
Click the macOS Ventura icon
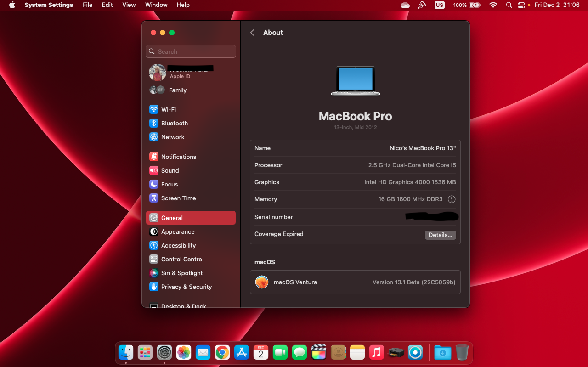click(x=262, y=282)
